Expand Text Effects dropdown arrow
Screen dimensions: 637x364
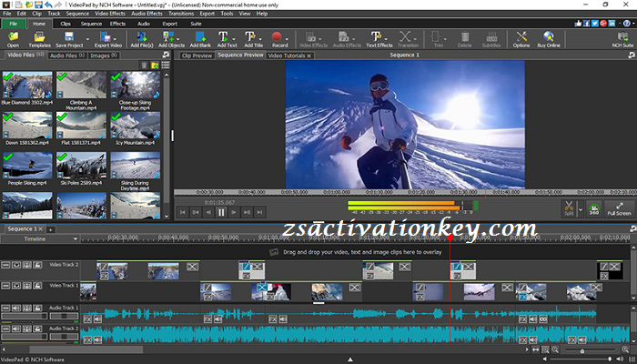point(386,39)
